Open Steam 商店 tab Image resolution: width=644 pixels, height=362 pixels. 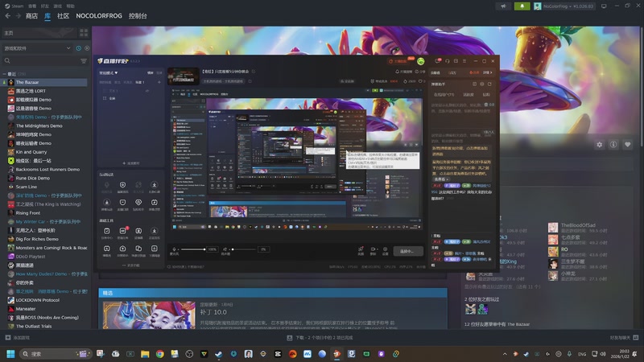coord(31,15)
